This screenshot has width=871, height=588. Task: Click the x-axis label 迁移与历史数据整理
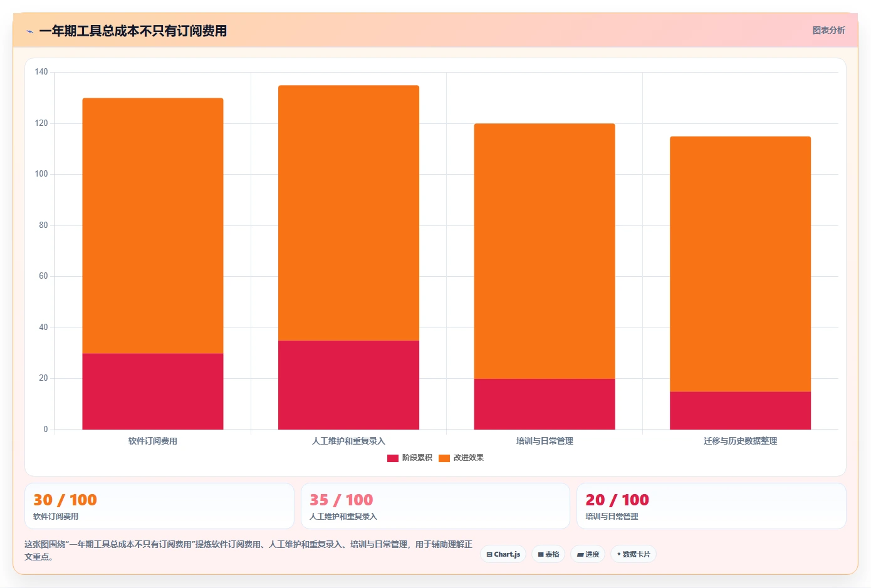coord(740,441)
